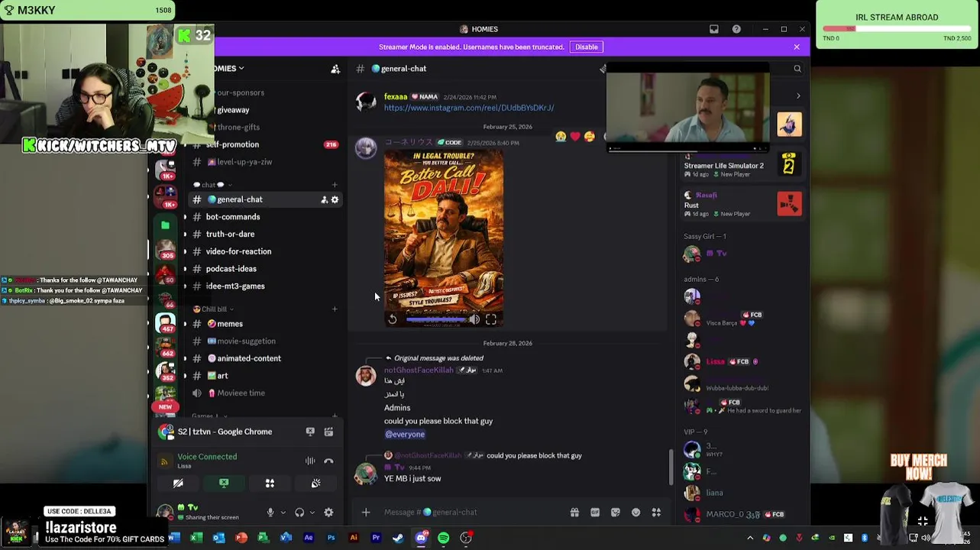Open Steam from the taskbar
This screenshot has width=980, height=550.
point(398,538)
